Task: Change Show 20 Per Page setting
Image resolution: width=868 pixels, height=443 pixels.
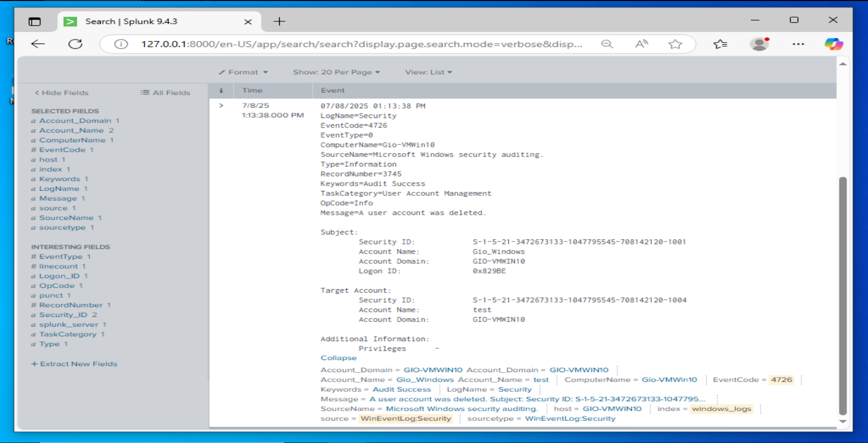Action: coord(336,72)
